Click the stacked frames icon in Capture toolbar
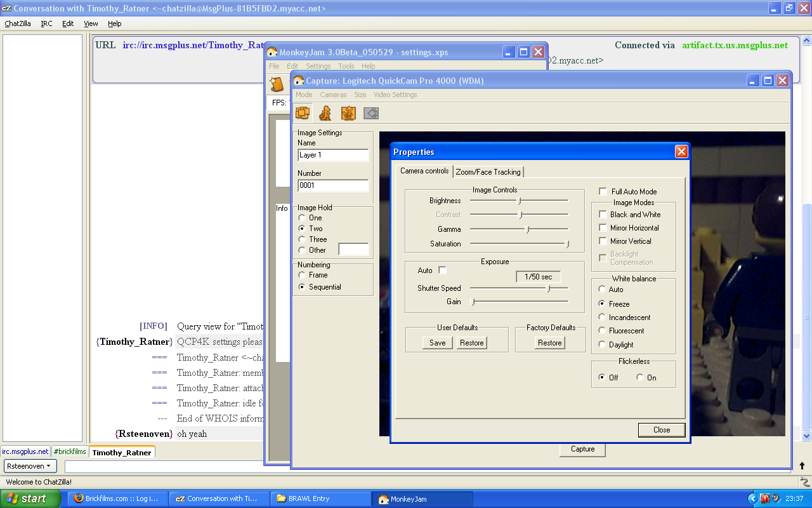Image resolution: width=812 pixels, height=508 pixels. coord(303,113)
